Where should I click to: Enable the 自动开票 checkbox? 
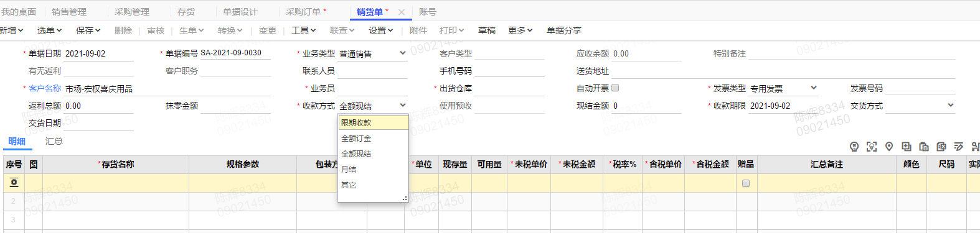pos(615,88)
